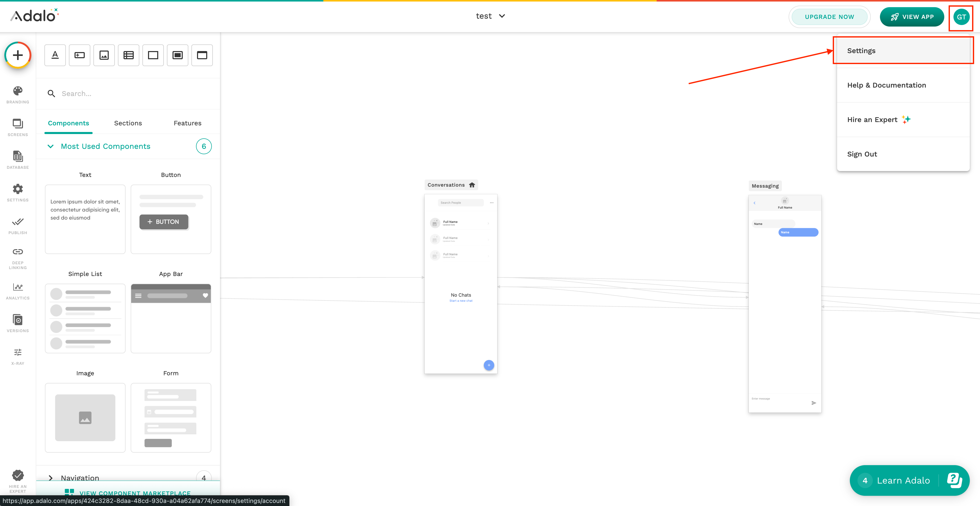Open the X-Ray tool
Viewport: 980px width, 506px height.
click(x=18, y=356)
